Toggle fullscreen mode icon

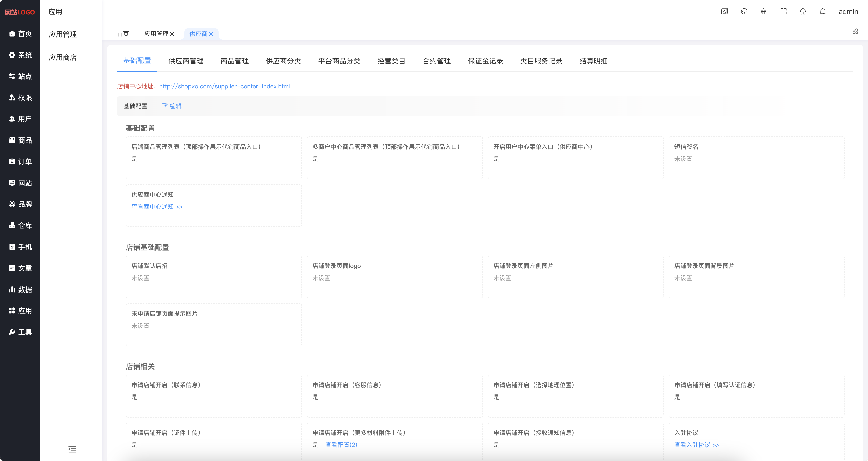(783, 12)
